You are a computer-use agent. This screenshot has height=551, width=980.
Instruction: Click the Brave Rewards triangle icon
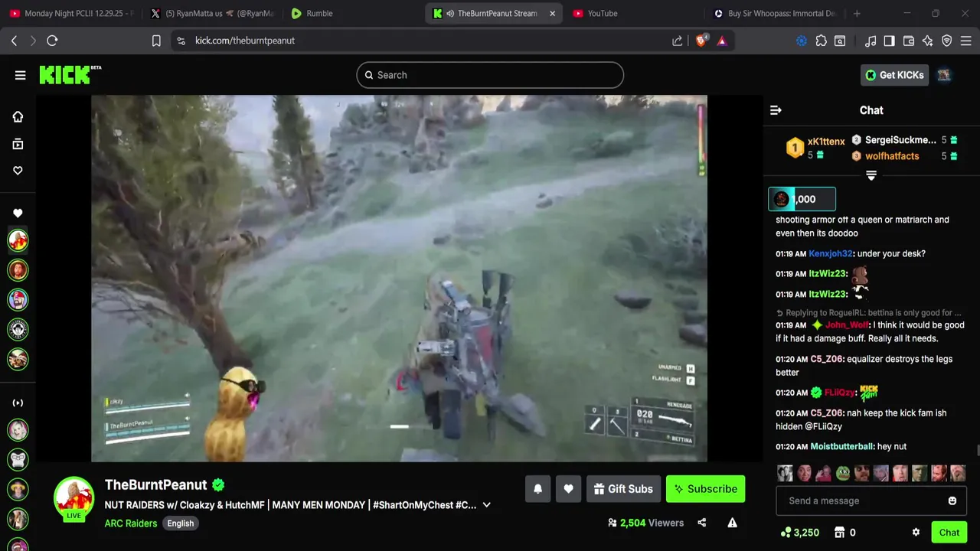pos(722,41)
